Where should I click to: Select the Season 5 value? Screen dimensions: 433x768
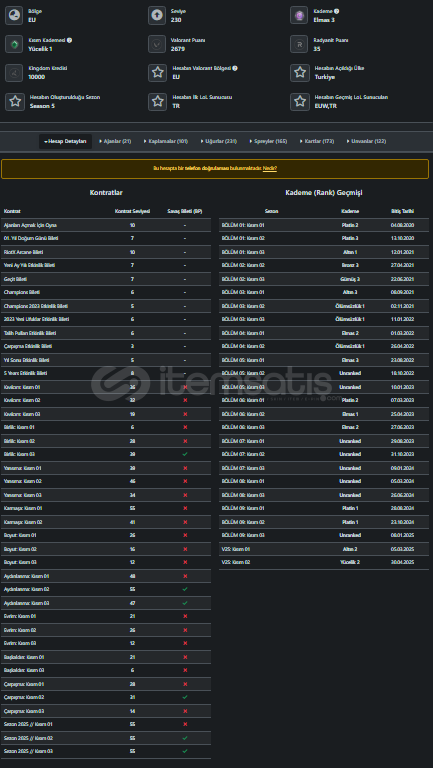tap(42, 106)
